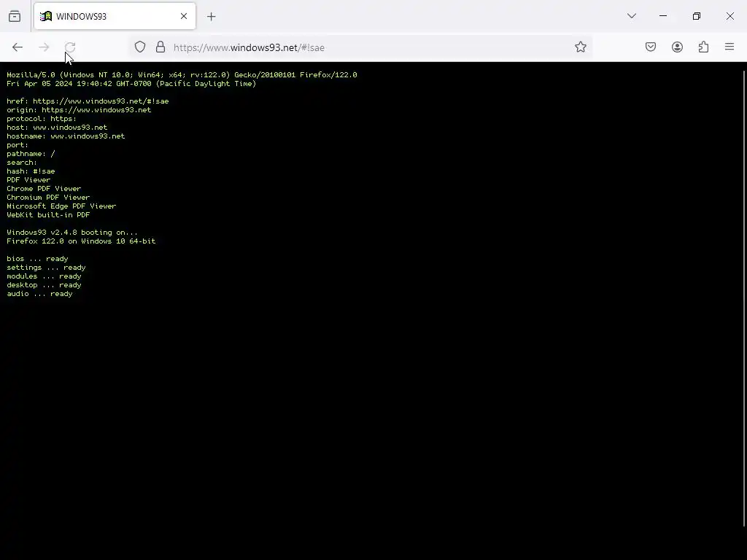Click the 'host: www.windows93.net' line
747x560 pixels.
pos(57,127)
